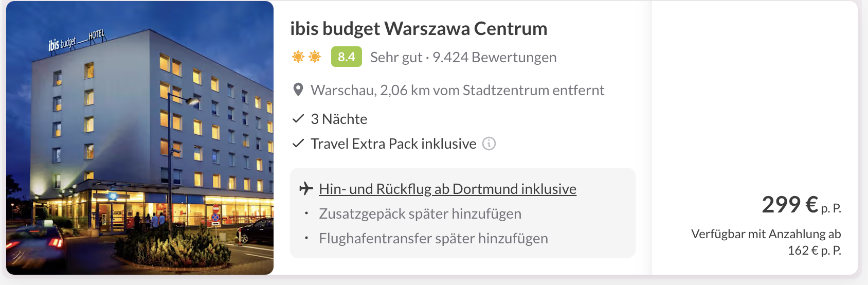Viewport: 868px width, 285px height.
Task: Click the 3 Nächte label
Action: (x=339, y=119)
